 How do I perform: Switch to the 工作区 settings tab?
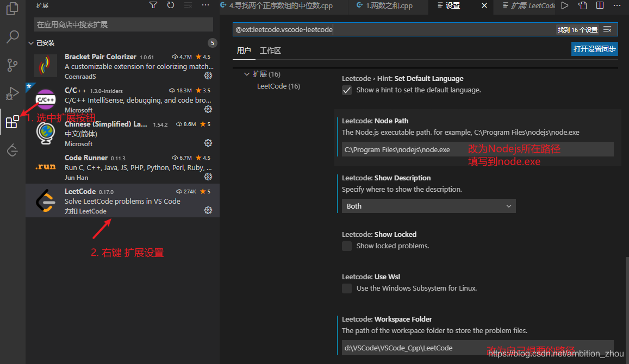coord(270,50)
